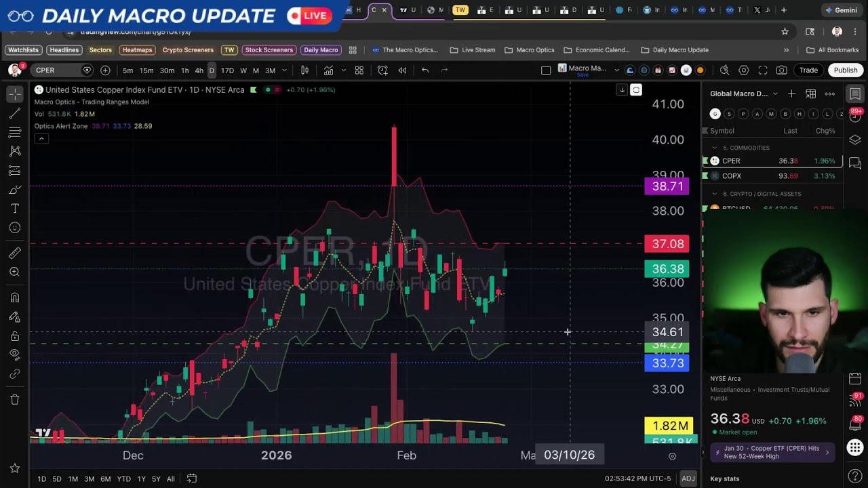
Task: Click the Publish button
Action: point(846,70)
